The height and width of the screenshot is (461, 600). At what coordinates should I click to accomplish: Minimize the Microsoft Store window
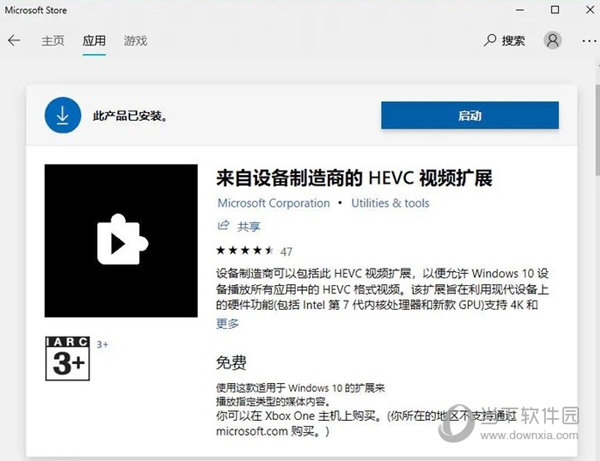[x=520, y=10]
